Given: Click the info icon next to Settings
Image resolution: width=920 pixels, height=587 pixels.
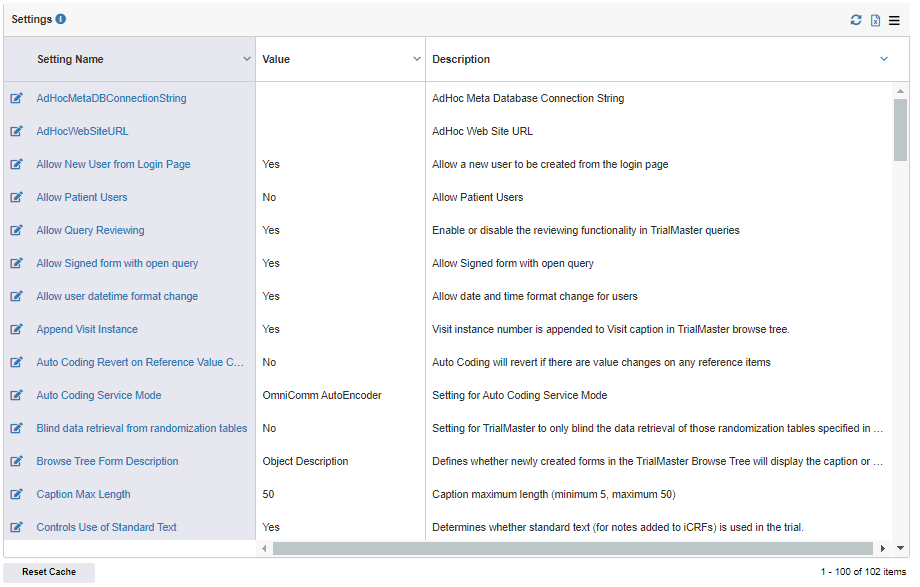Looking at the screenshot, I should (x=61, y=19).
